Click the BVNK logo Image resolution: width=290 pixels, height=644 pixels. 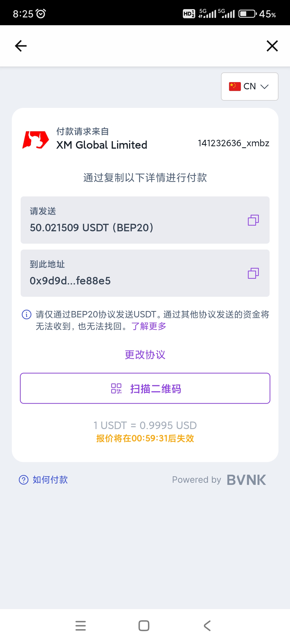pos(246,480)
